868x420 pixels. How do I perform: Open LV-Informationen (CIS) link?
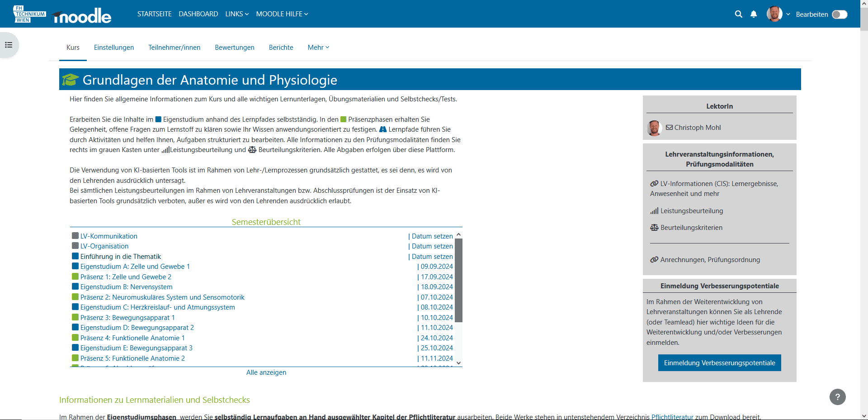[714, 189]
